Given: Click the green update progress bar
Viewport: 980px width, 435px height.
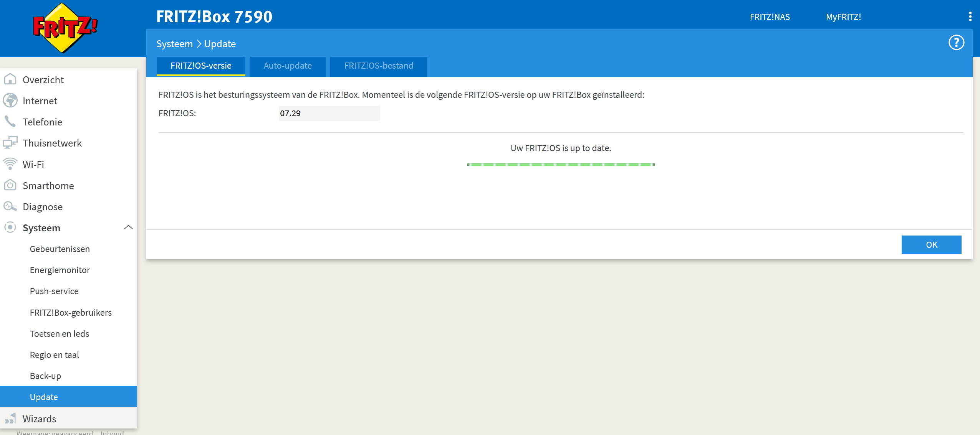Looking at the screenshot, I should click(561, 165).
